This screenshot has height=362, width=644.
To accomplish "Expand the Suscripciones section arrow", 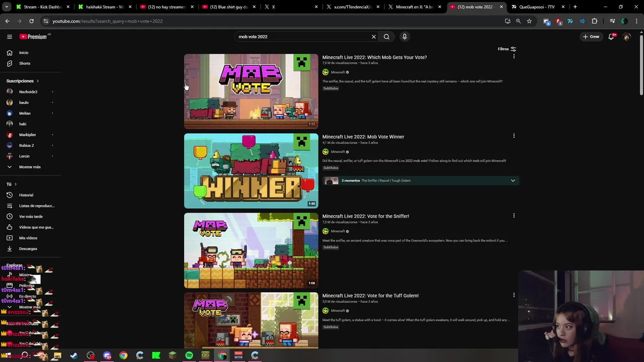I will pos(37,81).
